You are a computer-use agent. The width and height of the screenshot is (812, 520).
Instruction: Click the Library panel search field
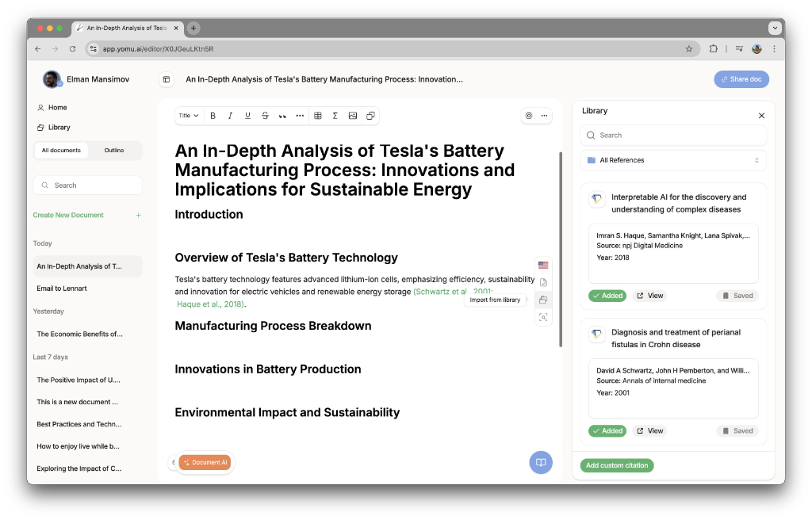click(x=673, y=136)
